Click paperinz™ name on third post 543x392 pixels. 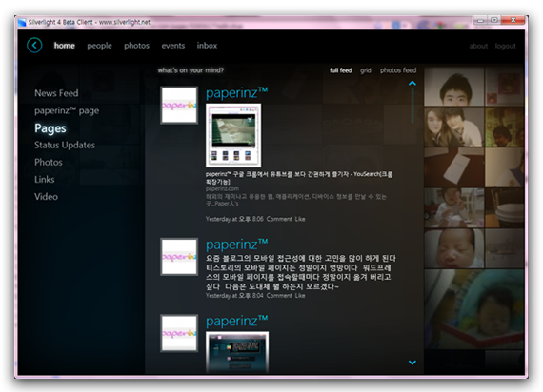236,321
